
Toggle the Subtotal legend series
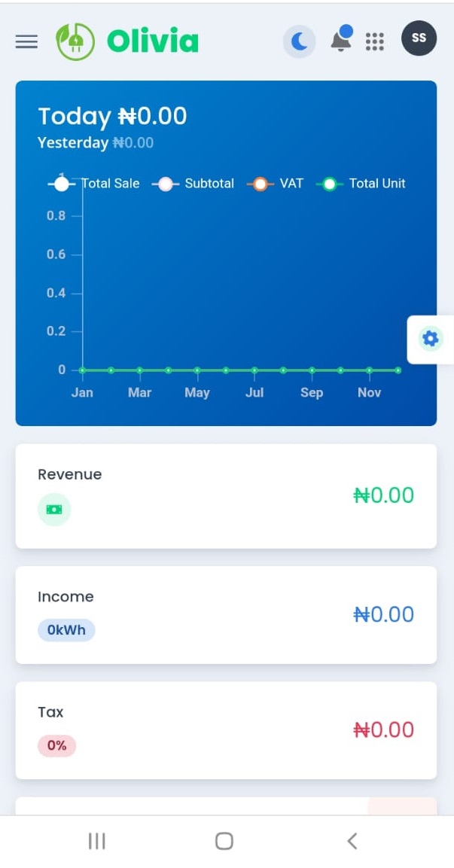tap(193, 184)
